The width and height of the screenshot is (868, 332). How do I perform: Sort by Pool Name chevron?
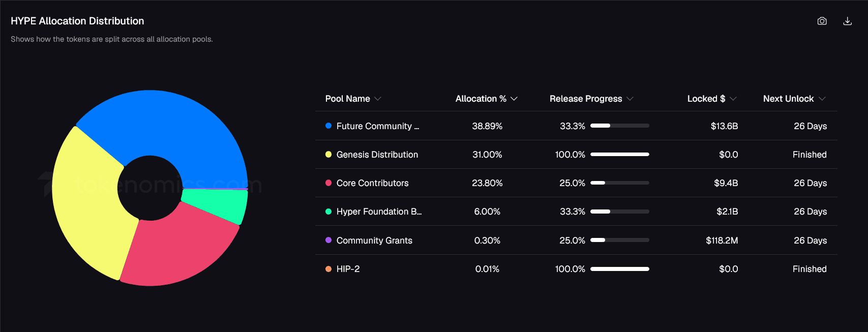377,99
